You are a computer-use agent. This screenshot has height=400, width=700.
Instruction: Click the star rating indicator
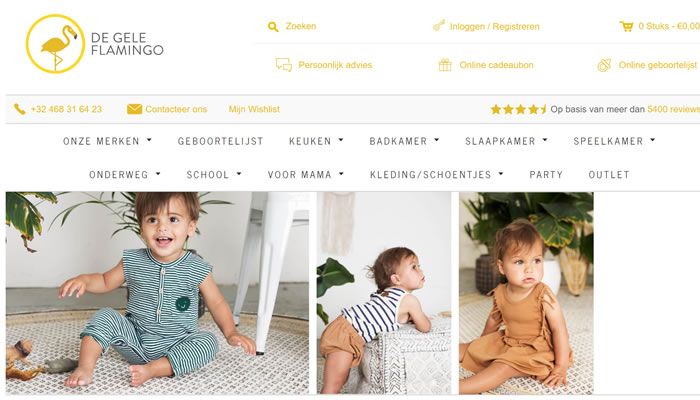click(518, 109)
